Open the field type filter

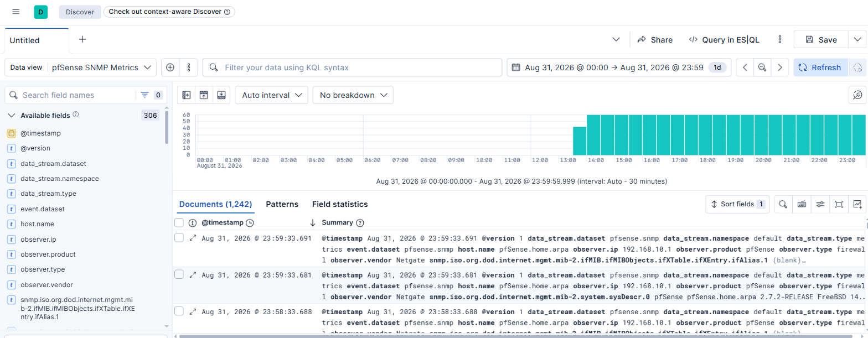coord(151,95)
